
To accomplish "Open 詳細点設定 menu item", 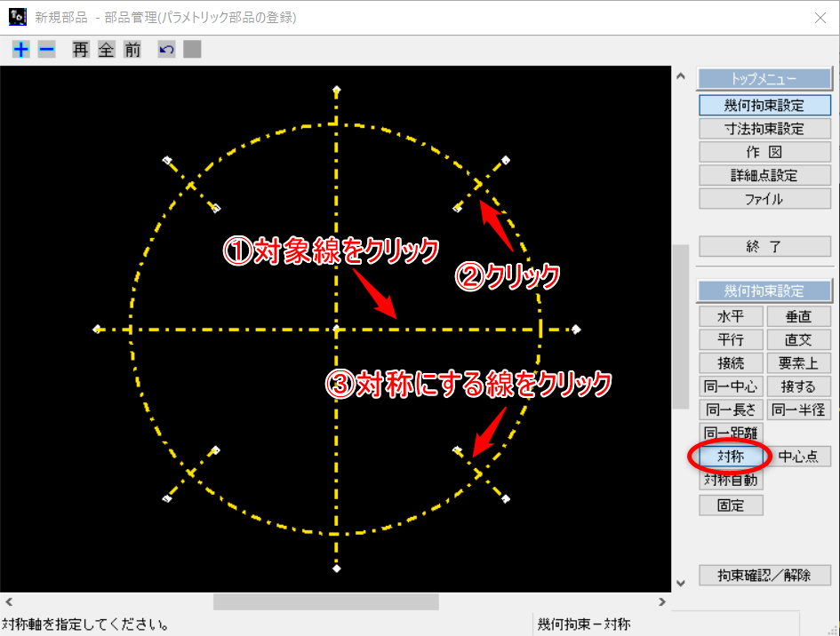I will [x=764, y=175].
